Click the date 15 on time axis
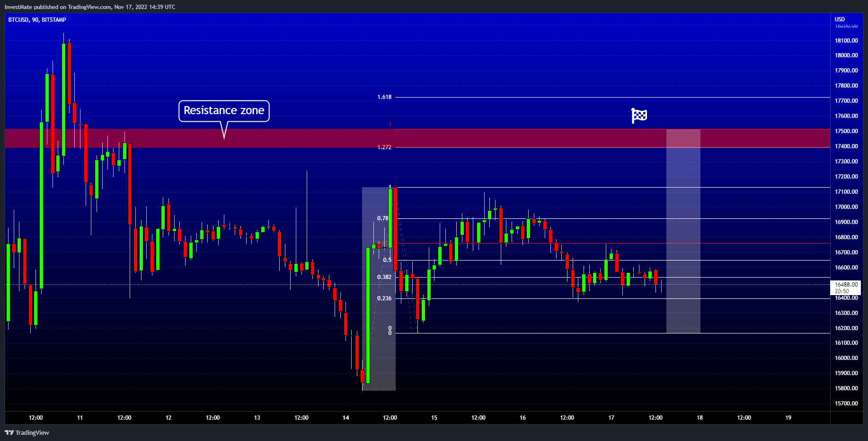The height and width of the screenshot is (441, 868). (434, 418)
